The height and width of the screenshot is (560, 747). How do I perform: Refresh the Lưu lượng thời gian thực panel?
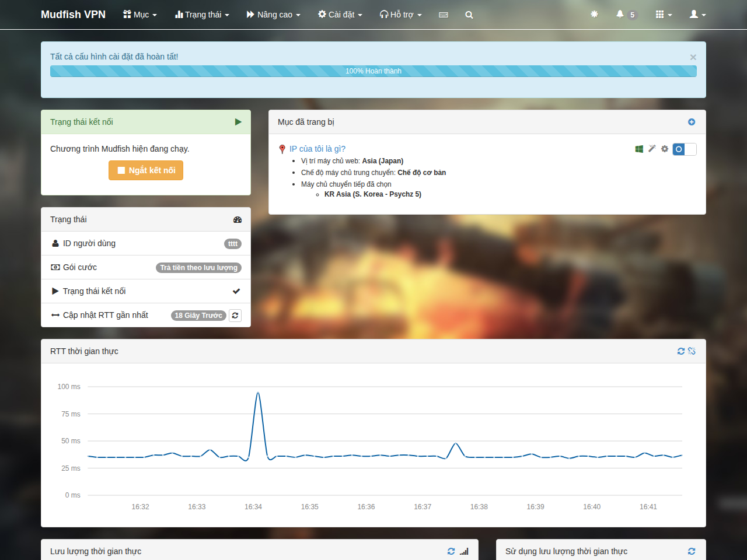coord(451,551)
